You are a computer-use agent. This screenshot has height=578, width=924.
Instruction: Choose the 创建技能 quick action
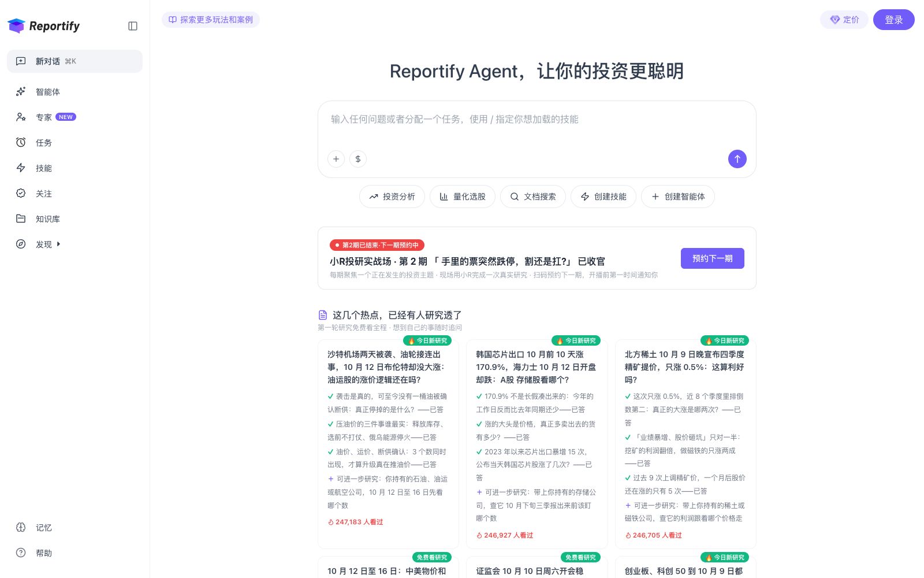[x=603, y=197]
